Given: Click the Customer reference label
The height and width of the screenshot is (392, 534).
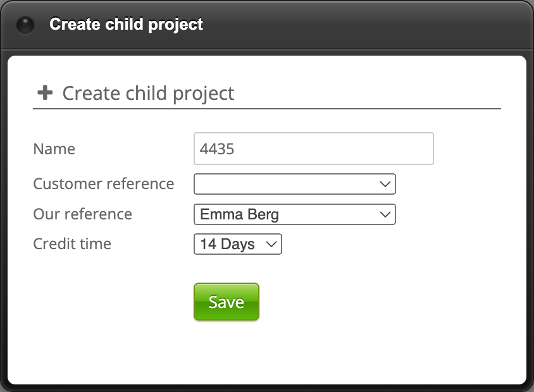Looking at the screenshot, I should pyautogui.click(x=104, y=184).
